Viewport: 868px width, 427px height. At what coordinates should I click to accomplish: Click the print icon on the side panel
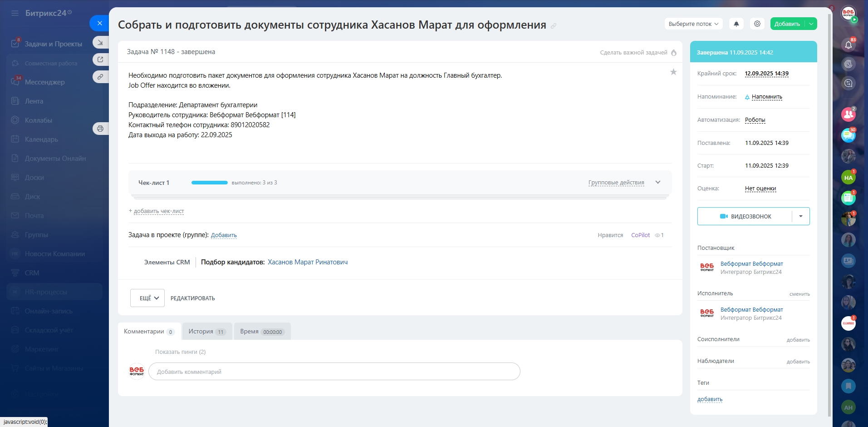tap(100, 129)
